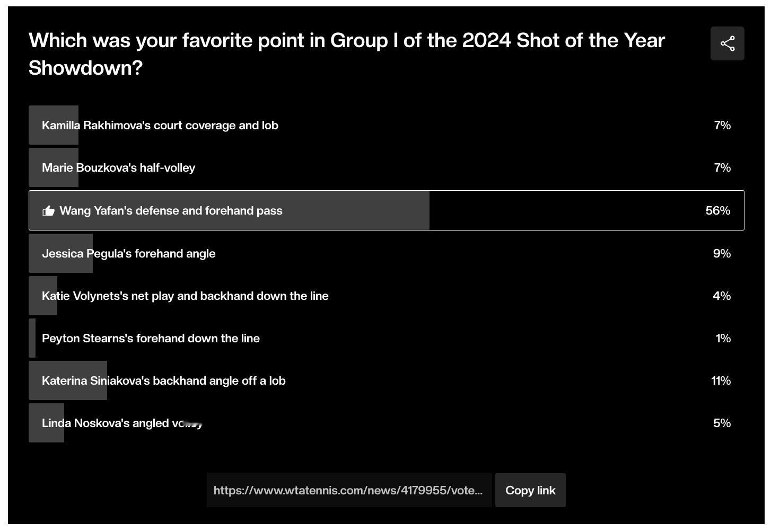This screenshot has height=532, width=771.
Task: Select Peyton Stearns's forehand down the line
Action: click(x=387, y=338)
